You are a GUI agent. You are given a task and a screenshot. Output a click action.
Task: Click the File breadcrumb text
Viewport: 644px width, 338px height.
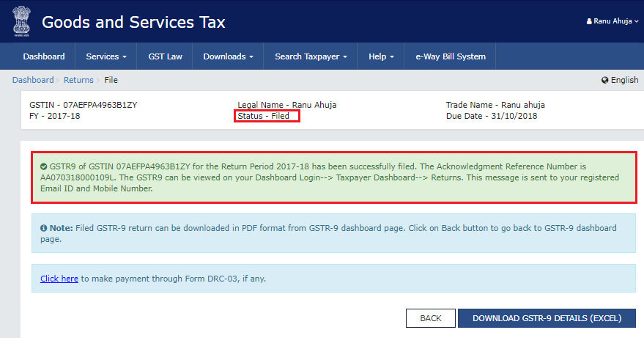tap(111, 80)
